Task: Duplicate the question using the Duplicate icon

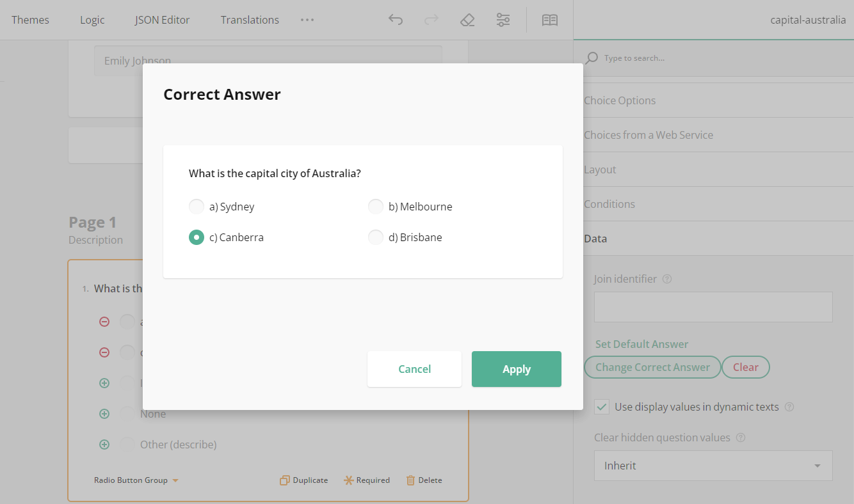Action: point(303,480)
